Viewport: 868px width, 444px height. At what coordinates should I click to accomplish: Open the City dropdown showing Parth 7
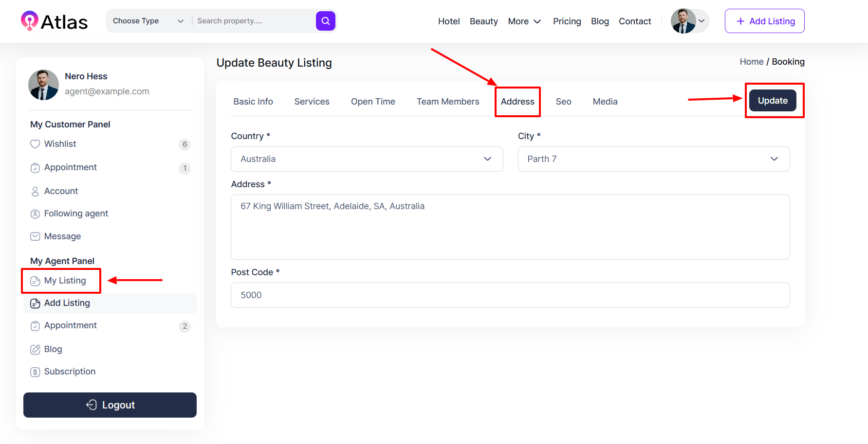[653, 159]
